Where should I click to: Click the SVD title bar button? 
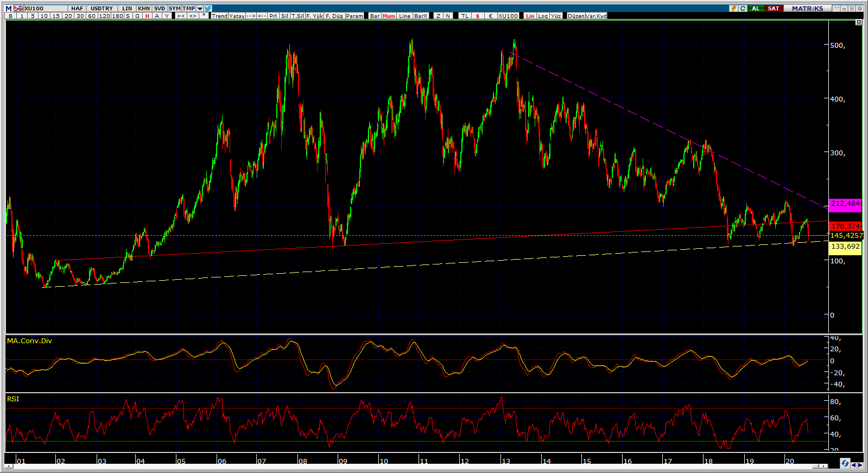[x=160, y=9]
